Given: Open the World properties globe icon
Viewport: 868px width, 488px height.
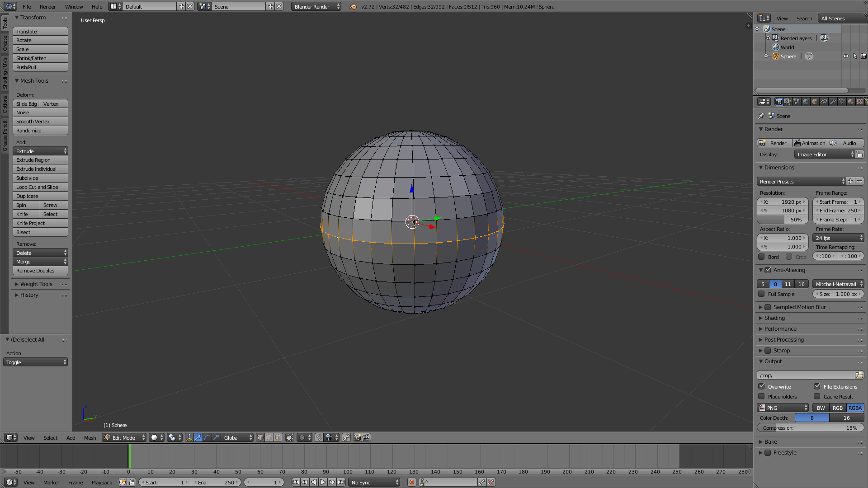Looking at the screenshot, I should [x=806, y=102].
